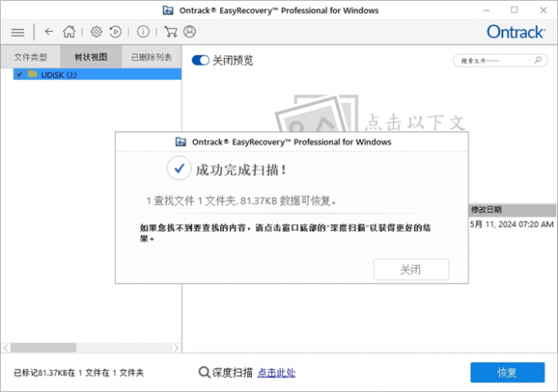The width and height of the screenshot is (558, 392).
Task: Close the EasyRecovery main window
Action: [543, 11]
